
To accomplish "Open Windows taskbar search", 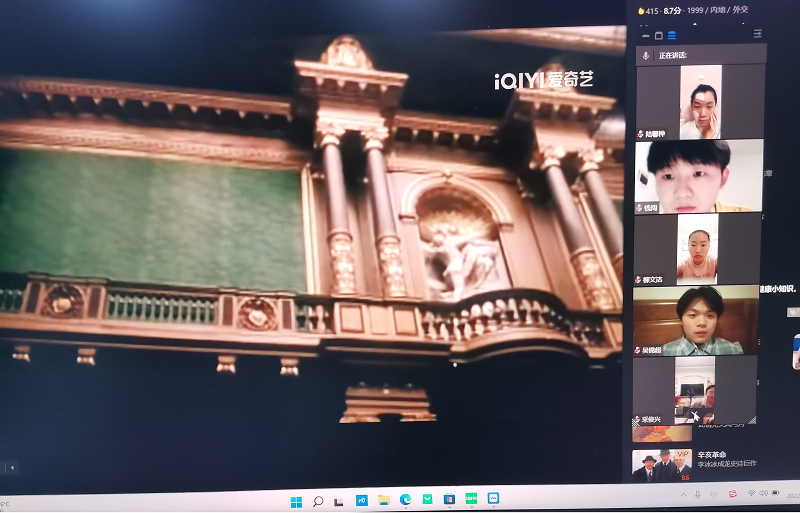I will pos(318,501).
